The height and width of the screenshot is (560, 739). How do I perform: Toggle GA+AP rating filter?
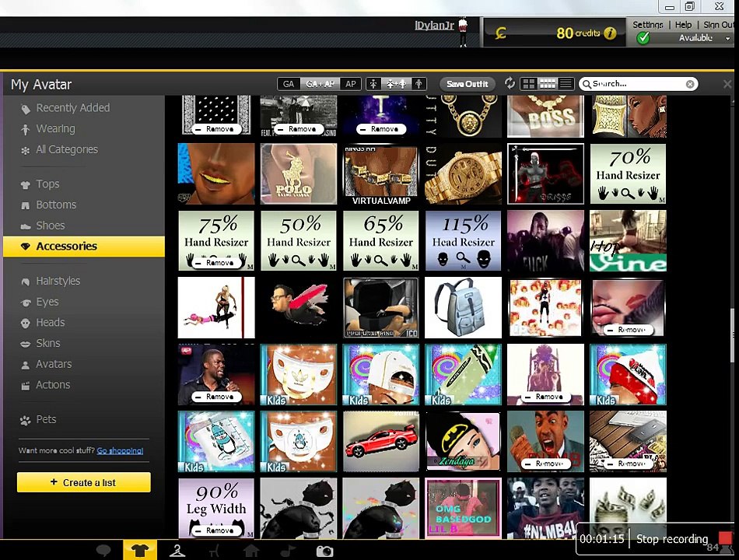point(320,84)
